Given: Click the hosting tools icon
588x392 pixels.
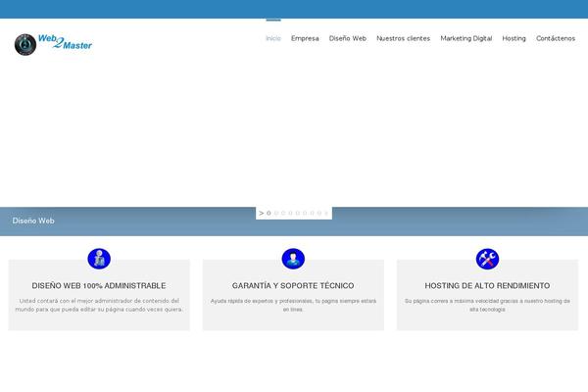Looking at the screenshot, I should pyautogui.click(x=487, y=259).
